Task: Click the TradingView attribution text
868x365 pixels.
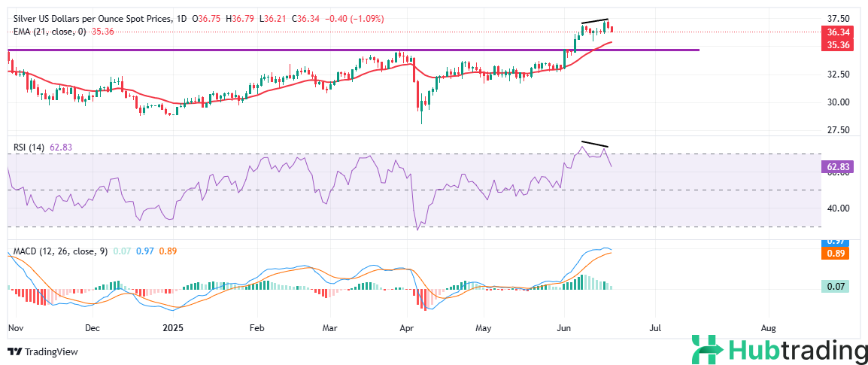Action: coord(51,351)
